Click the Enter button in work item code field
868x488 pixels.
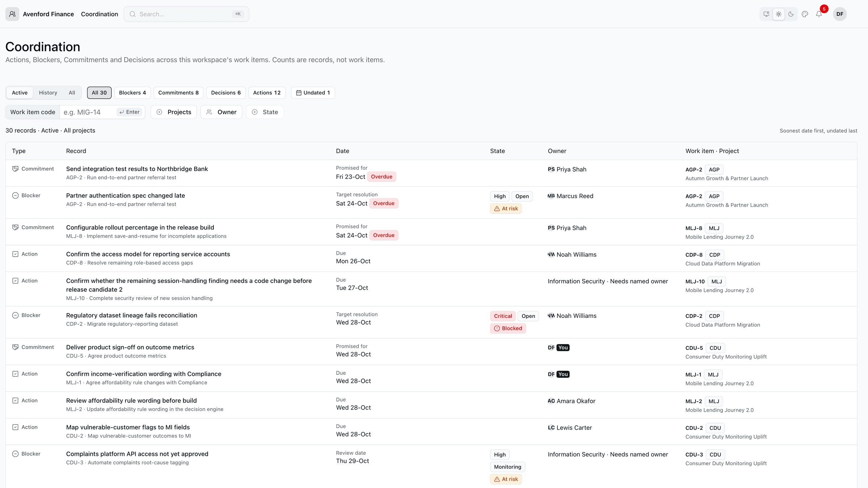coord(129,112)
